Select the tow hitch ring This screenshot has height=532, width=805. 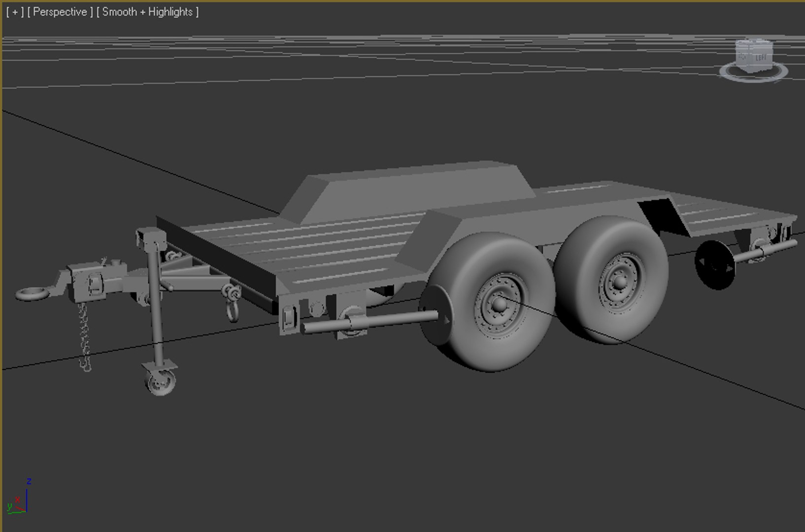point(33,294)
